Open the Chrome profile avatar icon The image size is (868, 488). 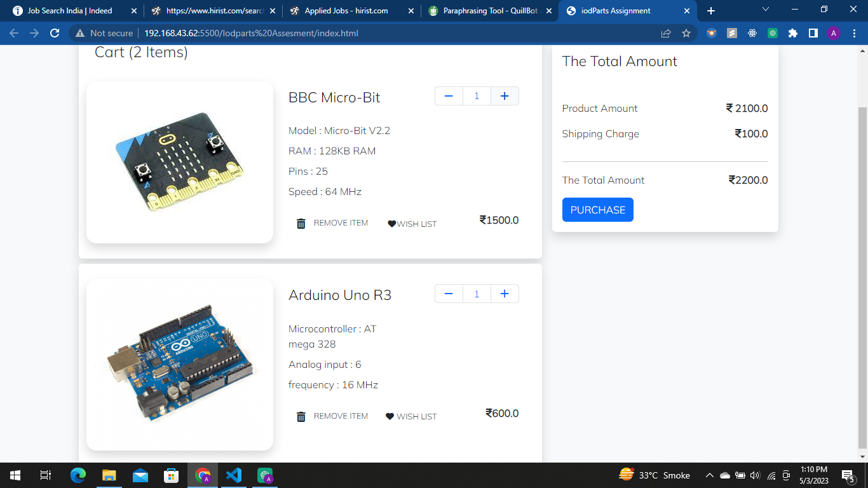834,32
